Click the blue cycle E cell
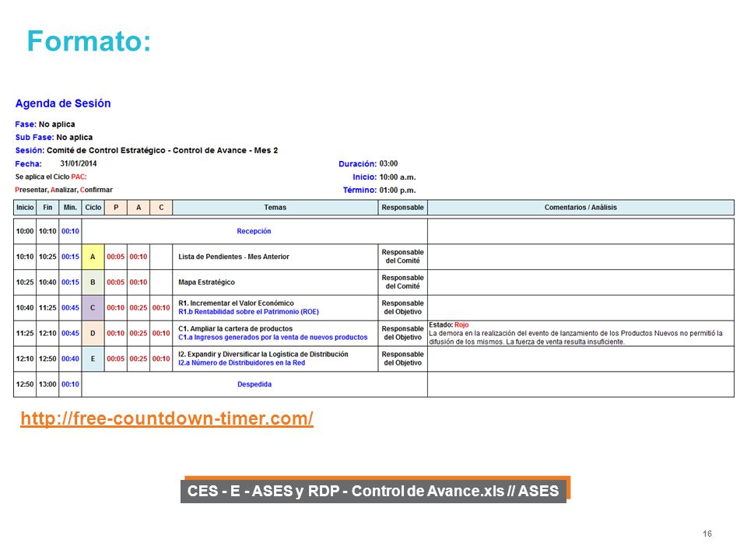Viewport: 747px width, 560px height. [x=93, y=359]
